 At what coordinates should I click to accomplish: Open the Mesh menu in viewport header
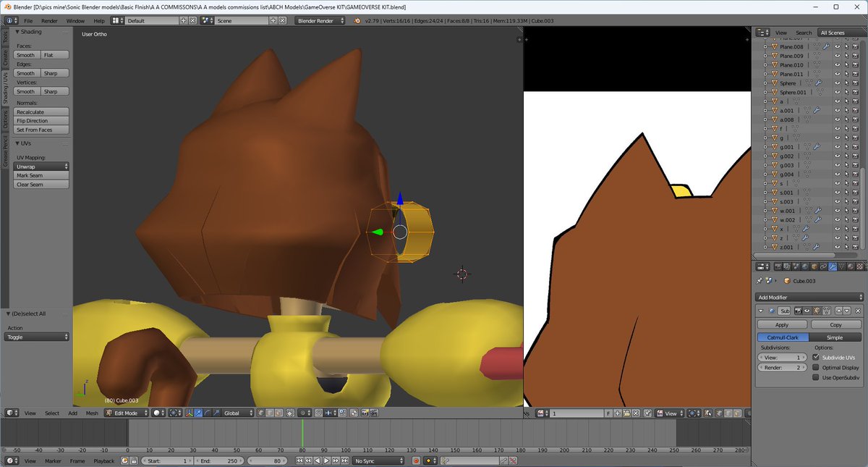click(92, 413)
